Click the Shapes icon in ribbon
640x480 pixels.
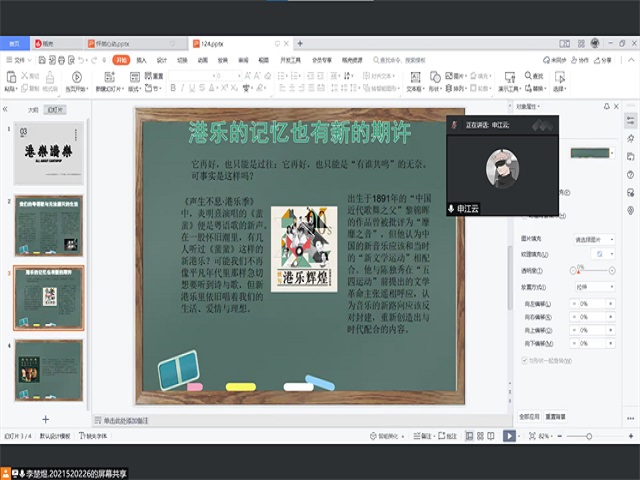point(435,77)
